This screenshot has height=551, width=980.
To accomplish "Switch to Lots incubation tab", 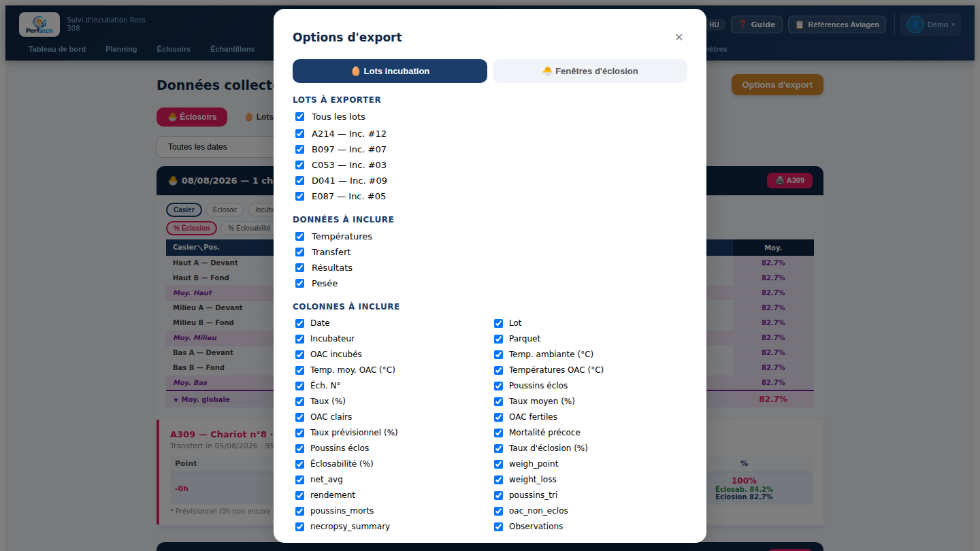I will tap(390, 71).
